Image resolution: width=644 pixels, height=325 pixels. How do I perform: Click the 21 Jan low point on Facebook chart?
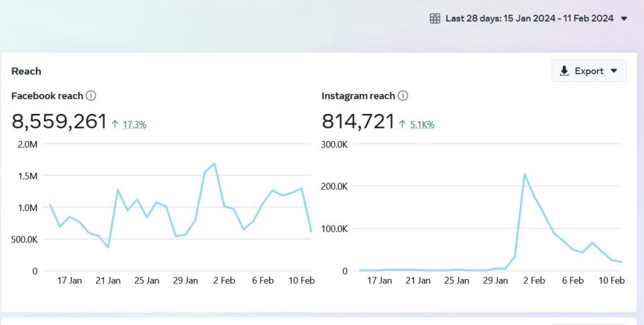pyautogui.click(x=108, y=247)
